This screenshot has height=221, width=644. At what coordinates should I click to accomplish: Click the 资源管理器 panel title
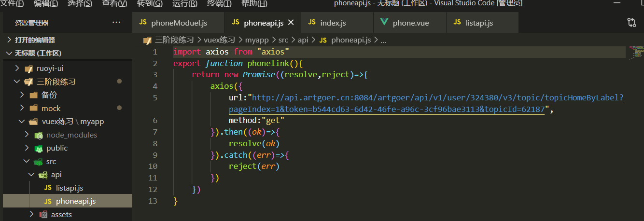coord(31,23)
